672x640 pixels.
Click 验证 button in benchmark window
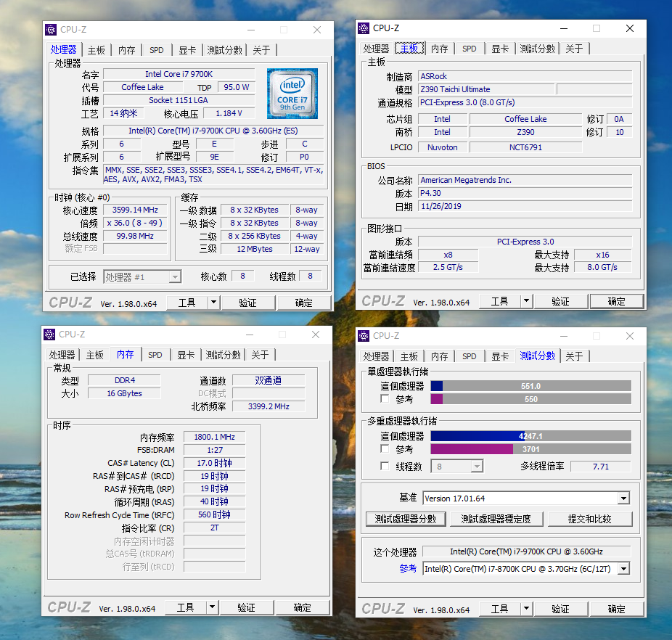(x=560, y=609)
